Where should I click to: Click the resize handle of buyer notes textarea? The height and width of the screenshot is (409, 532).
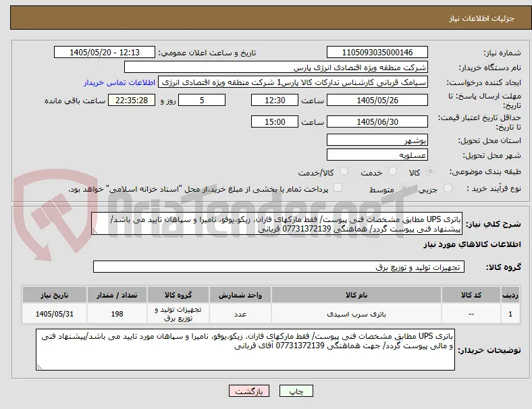point(39,367)
